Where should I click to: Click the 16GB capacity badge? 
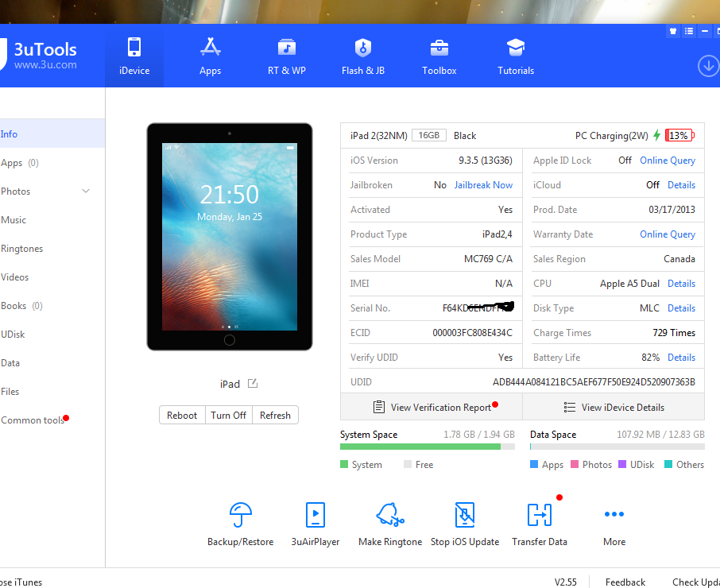[429, 135]
